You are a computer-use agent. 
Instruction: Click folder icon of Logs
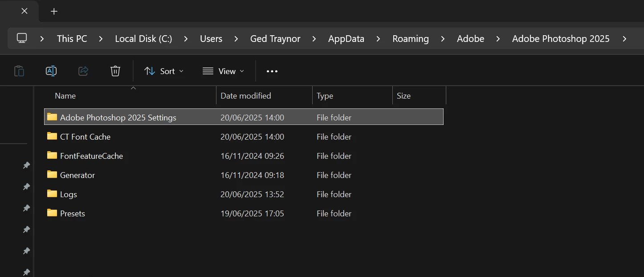pos(52,194)
